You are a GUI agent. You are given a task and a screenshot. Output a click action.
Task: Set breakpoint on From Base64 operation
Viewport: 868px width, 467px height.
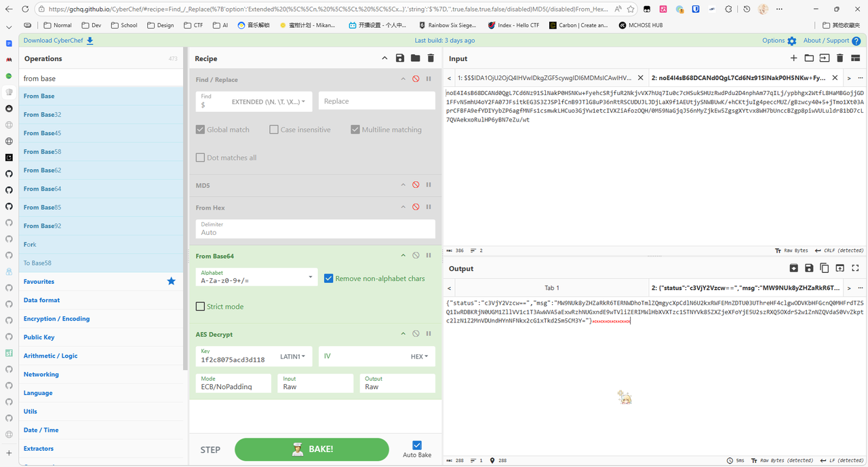[x=429, y=256]
